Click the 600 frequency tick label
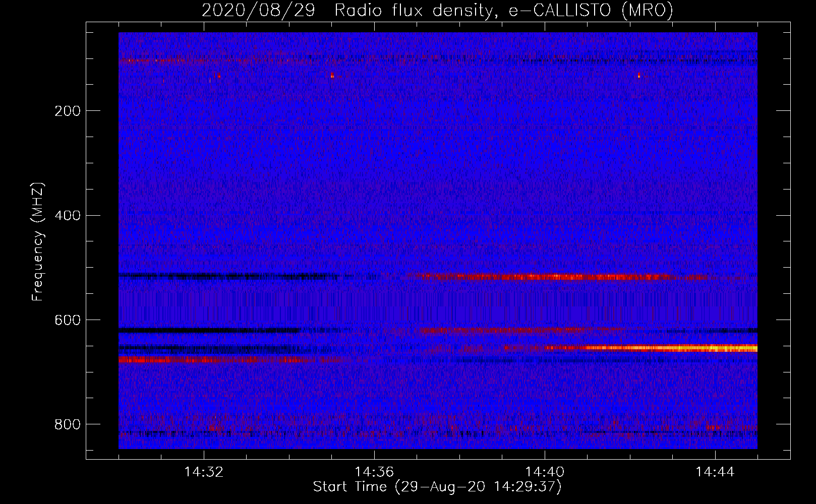Image resolution: width=816 pixels, height=504 pixels. pos(68,321)
